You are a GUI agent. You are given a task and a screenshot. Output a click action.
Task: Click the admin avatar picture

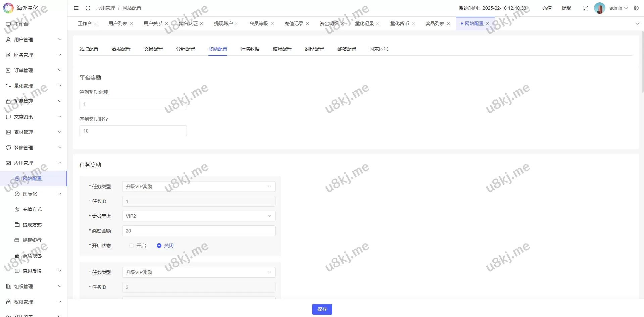(599, 8)
